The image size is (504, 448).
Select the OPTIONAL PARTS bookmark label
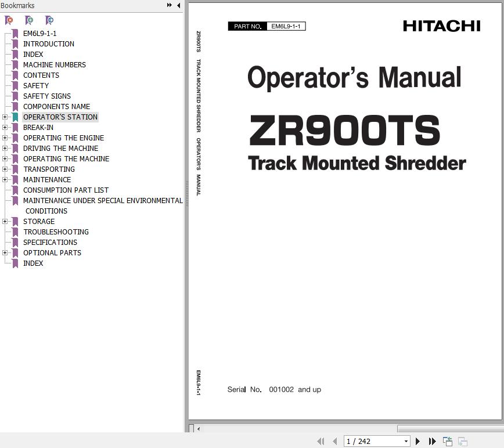pos(52,253)
